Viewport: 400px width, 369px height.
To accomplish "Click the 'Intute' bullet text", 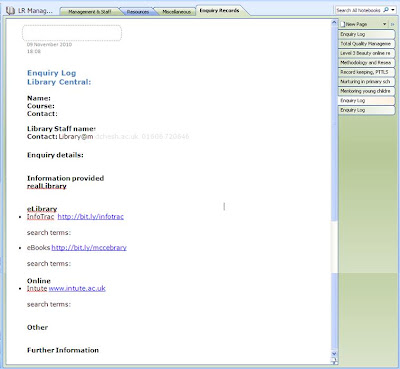I will 37,288.
